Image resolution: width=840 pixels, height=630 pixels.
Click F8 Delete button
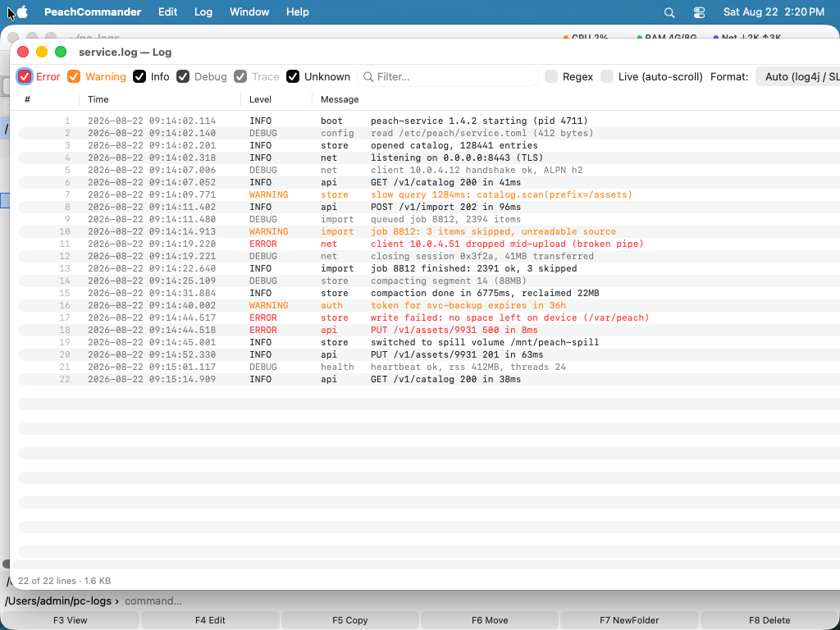pyautogui.click(x=769, y=620)
